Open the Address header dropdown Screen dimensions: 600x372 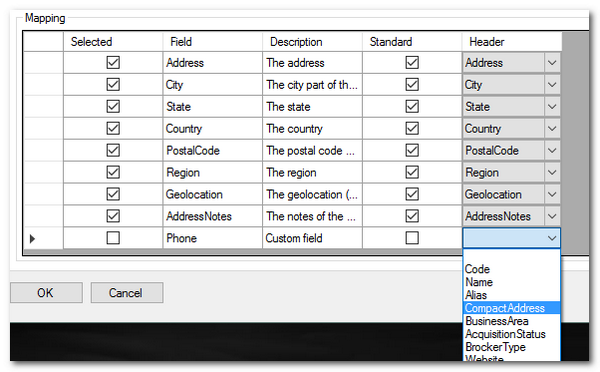(x=552, y=63)
